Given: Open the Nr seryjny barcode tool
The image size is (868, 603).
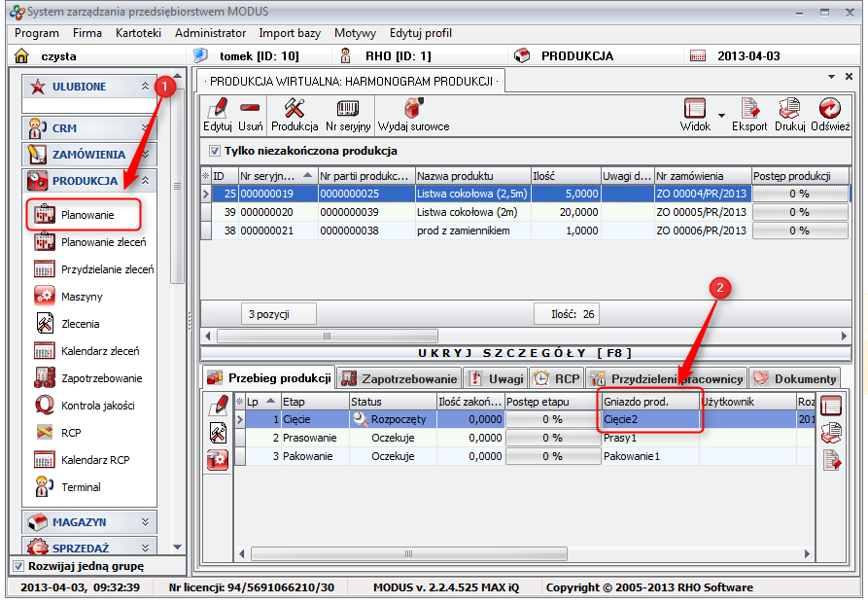Looking at the screenshot, I should (x=346, y=114).
